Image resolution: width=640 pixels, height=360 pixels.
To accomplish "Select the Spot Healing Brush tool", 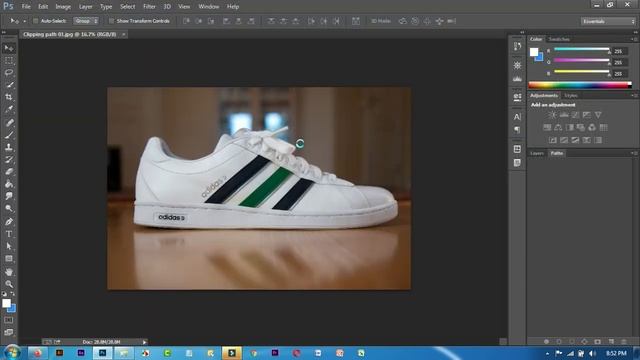I will click(x=9, y=122).
